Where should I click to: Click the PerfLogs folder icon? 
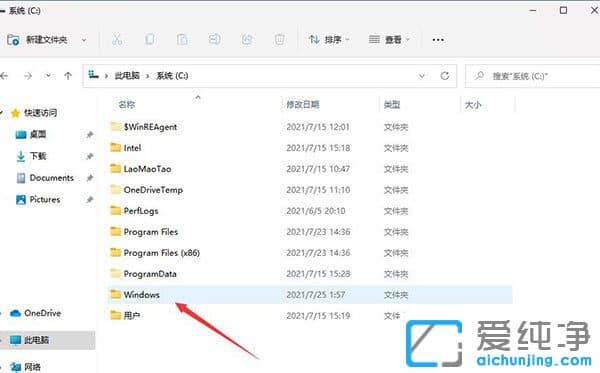point(116,210)
